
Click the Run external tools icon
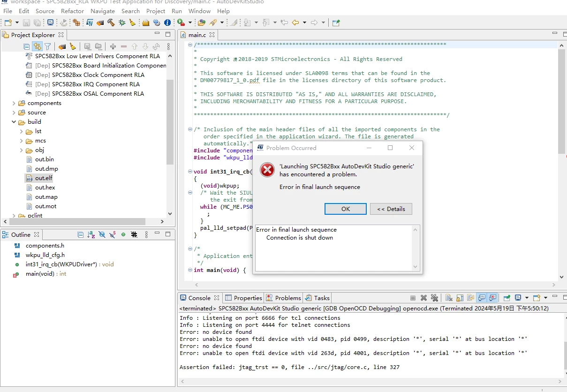pos(181,23)
